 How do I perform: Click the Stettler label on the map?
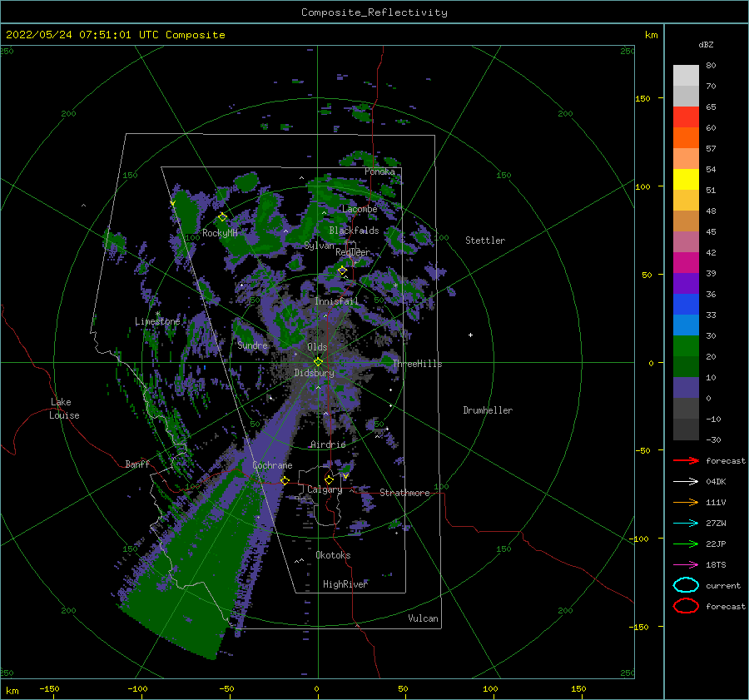485,241
